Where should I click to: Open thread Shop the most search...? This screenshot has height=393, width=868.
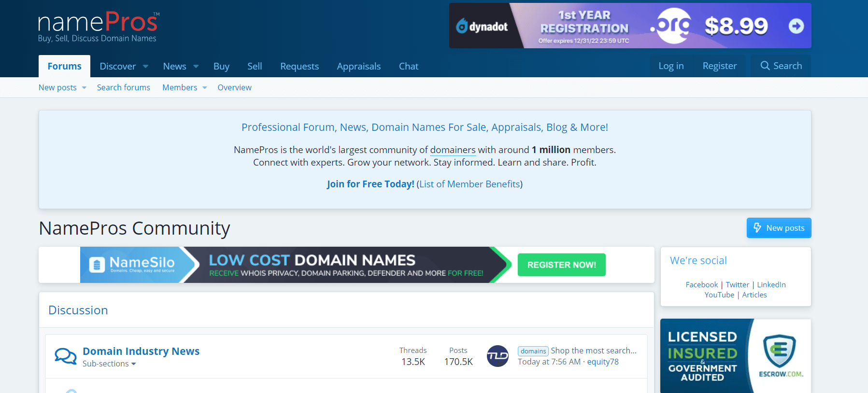[x=594, y=351]
